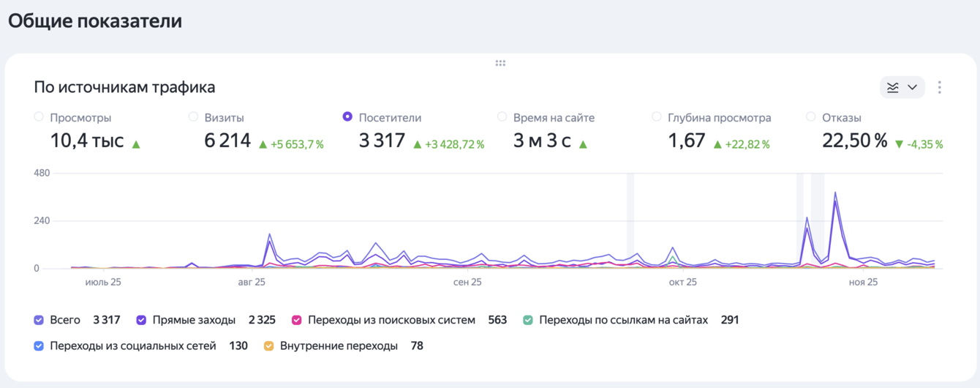Image resolution: width=980 pixels, height=388 pixels.
Task: Click the +22,82 % change indicator
Action: pyautogui.click(x=742, y=144)
